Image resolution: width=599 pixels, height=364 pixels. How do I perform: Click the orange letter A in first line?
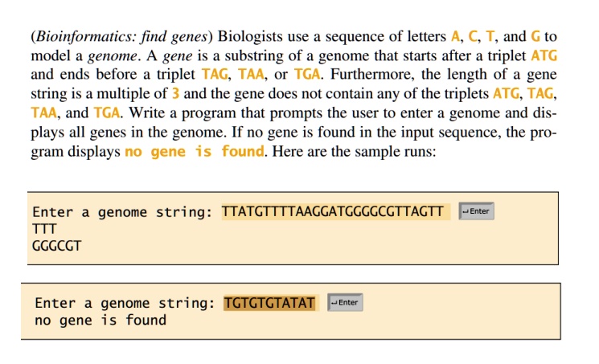pyautogui.click(x=455, y=37)
